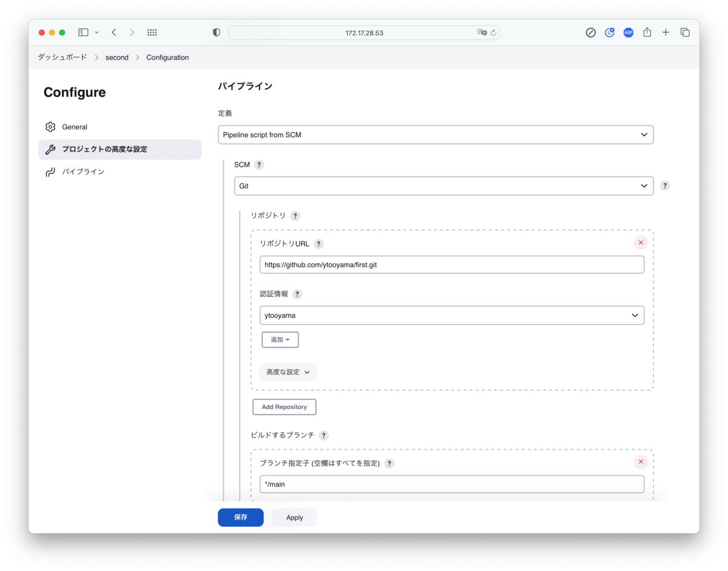Open help beside the Git dropdown
Image resolution: width=728 pixels, height=571 pixels.
point(665,186)
